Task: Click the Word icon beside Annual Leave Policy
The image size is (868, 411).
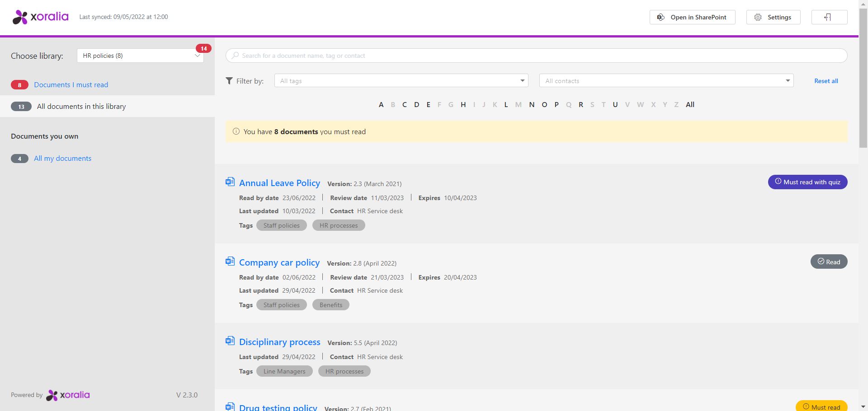Action: 230,182
